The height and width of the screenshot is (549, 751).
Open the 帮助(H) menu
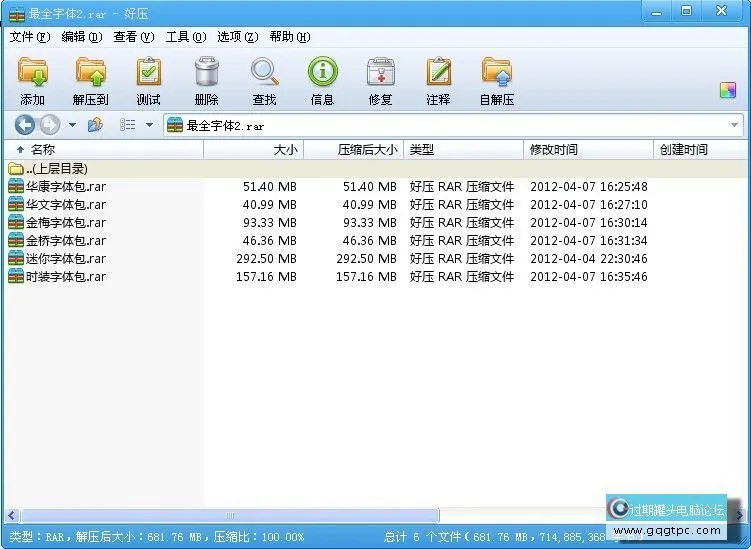pos(290,37)
